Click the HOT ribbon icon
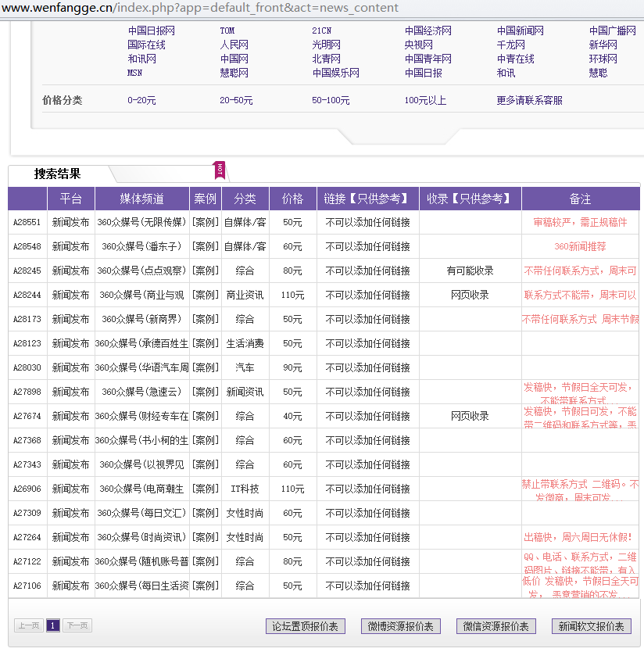Image resolution: width=644 pixels, height=652 pixels. pos(220,170)
